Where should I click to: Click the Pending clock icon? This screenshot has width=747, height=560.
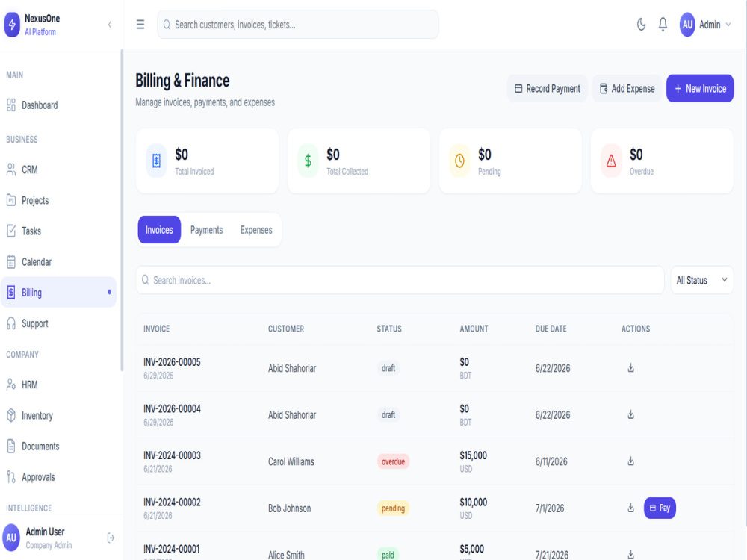(459, 161)
